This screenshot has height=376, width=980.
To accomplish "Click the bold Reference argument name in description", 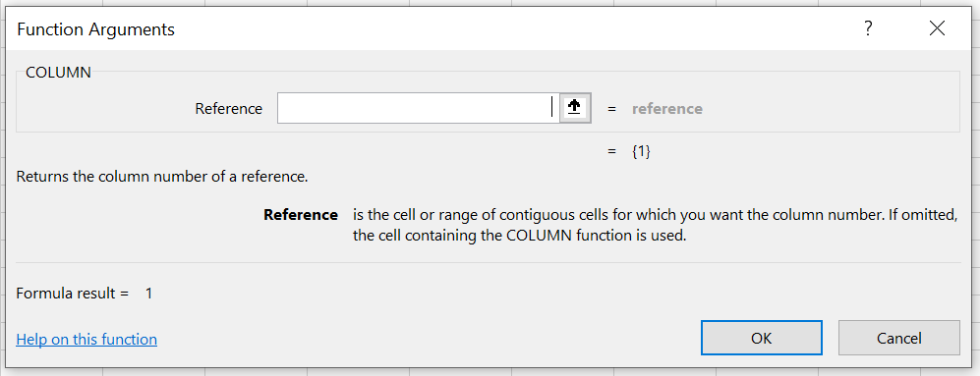I will click(x=301, y=215).
